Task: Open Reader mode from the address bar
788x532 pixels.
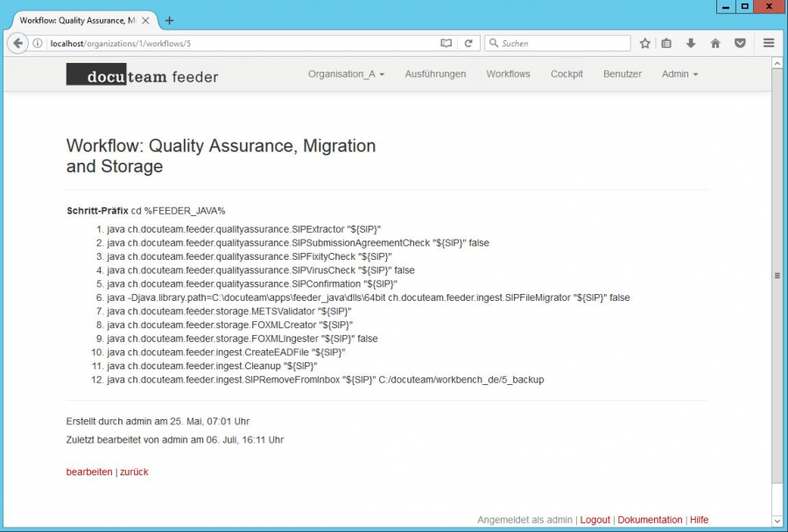Action: tap(447, 43)
